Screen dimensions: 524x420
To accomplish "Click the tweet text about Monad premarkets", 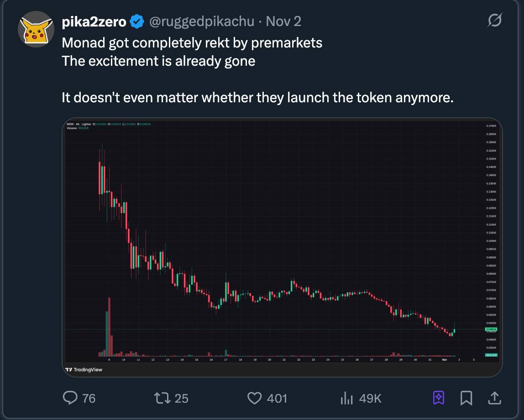I will [192, 43].
